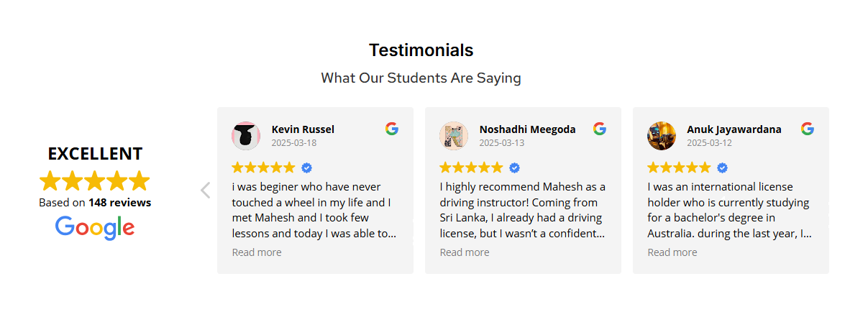Click the Google icon on Anuk Jayawardana's review
868x325 pixels.
coord(808,129)
